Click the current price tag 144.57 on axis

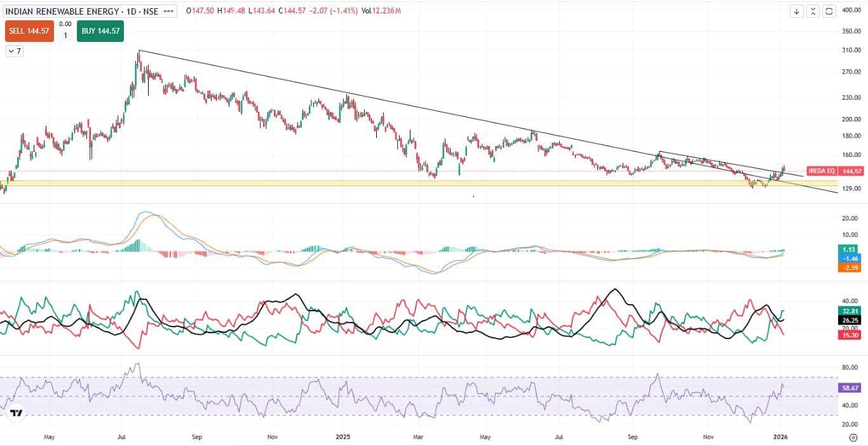click(x=850, y=171)
